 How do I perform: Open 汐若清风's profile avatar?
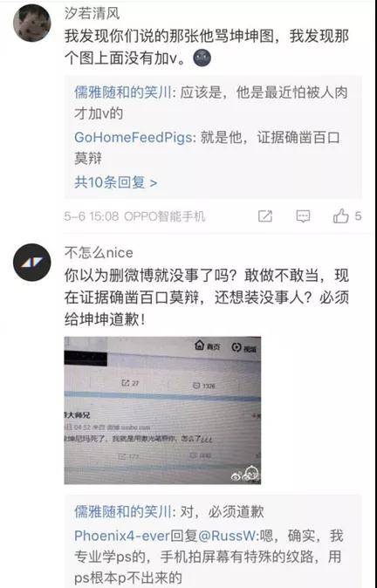[x=31, y=23]
